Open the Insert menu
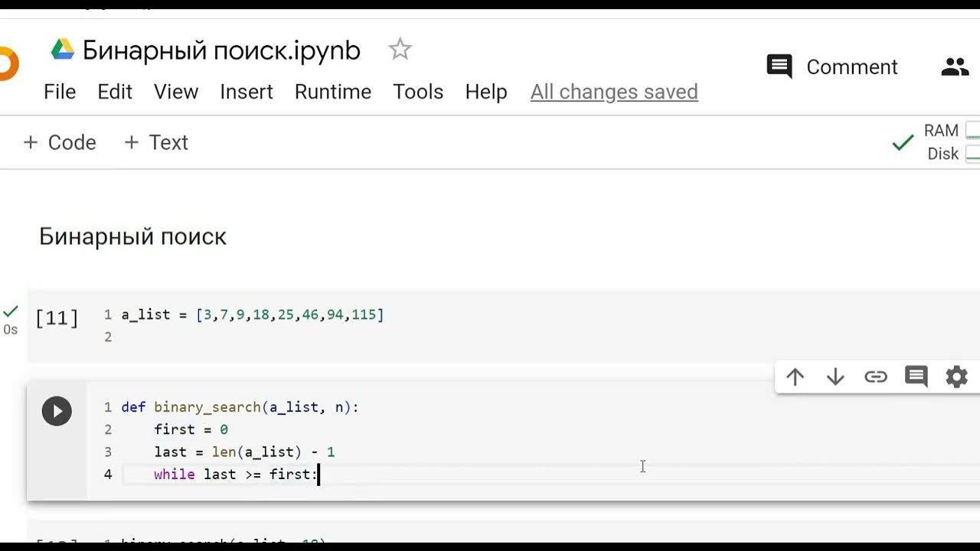Screen dimensions: 980x551 246,92
